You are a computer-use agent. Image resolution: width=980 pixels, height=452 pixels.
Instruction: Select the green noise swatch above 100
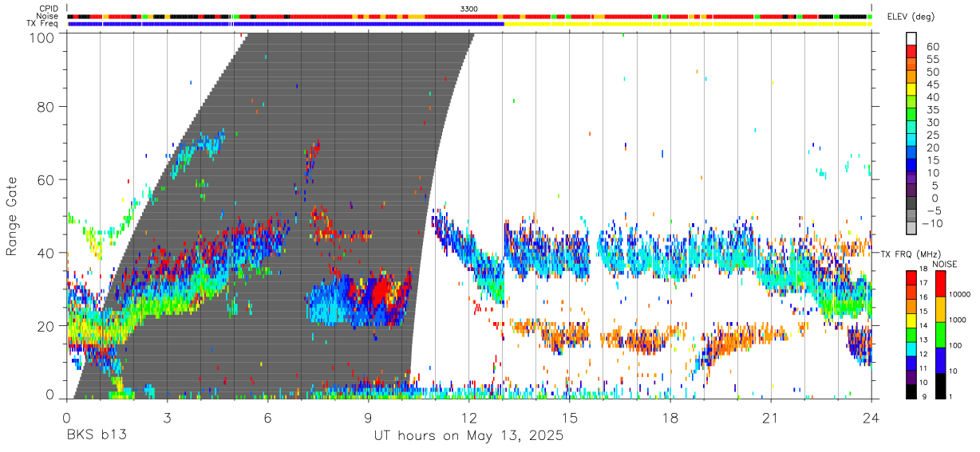(x=940, y=334)
